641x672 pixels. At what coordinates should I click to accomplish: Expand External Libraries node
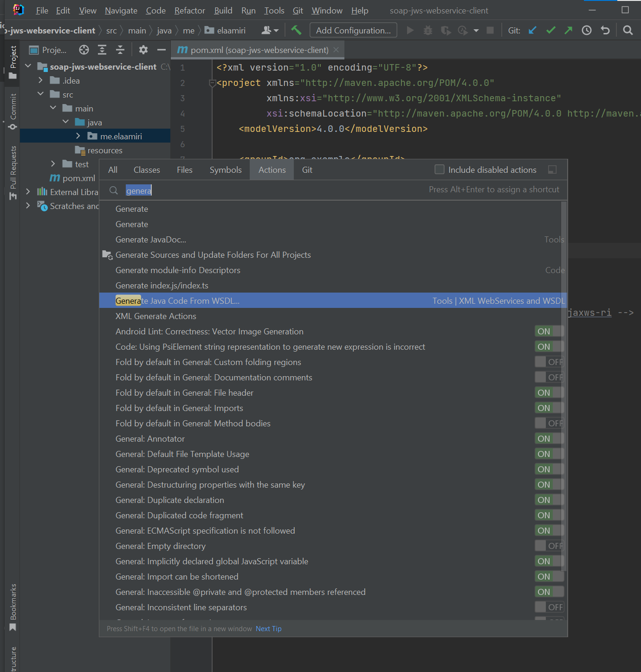(28, 191)
